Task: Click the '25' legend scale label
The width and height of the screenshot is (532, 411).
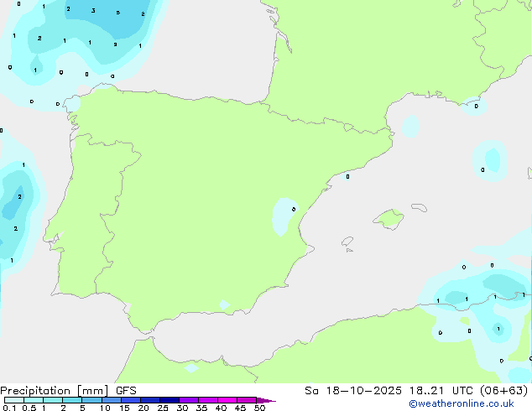Action: point(163,408)
